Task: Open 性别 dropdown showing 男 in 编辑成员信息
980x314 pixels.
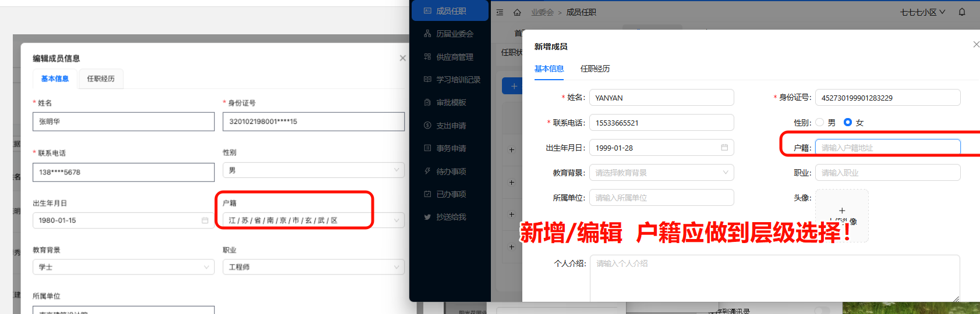Action: click(313, 170)
